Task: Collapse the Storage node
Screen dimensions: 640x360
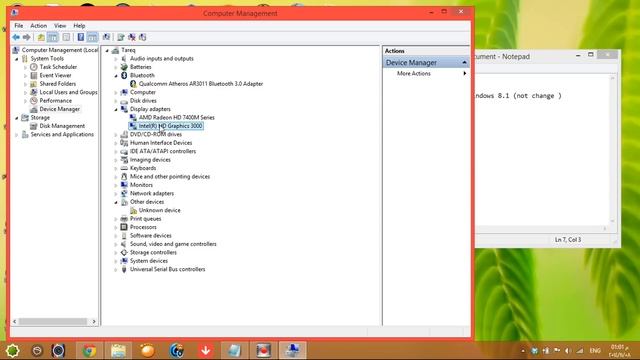Action: [x=17, y=118]
